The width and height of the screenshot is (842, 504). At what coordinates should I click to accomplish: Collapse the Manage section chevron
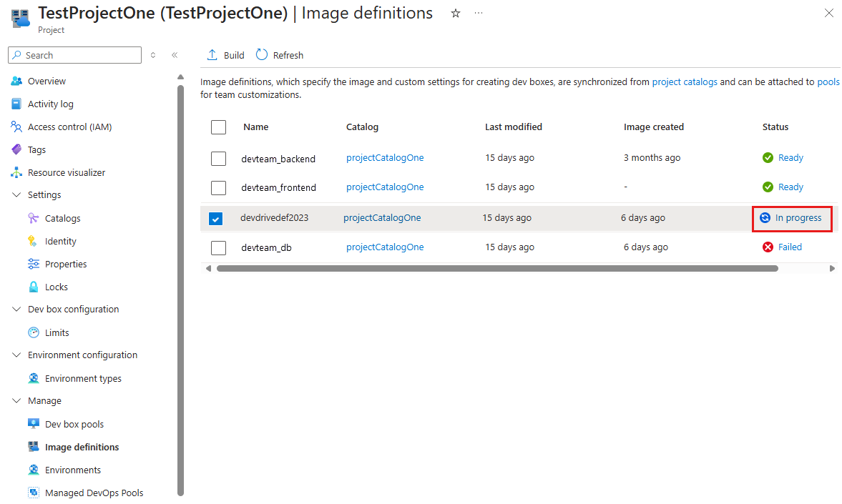pos(16,401)
